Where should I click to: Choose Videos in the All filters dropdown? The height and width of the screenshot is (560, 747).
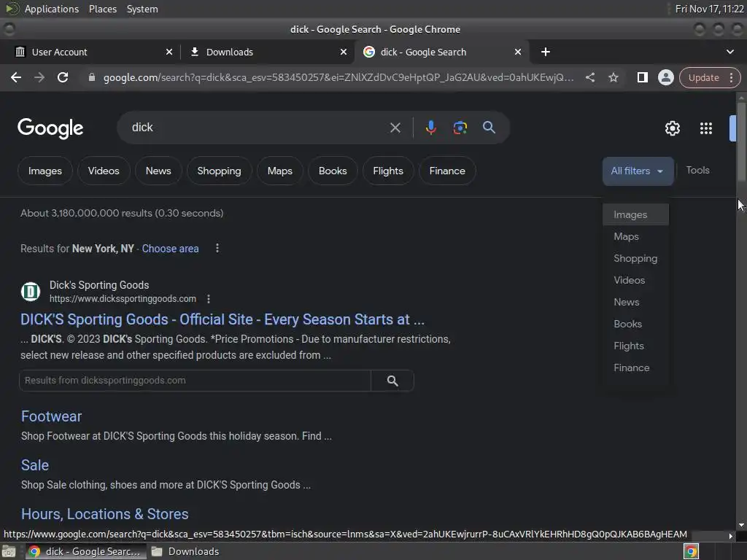click(635, 281)
